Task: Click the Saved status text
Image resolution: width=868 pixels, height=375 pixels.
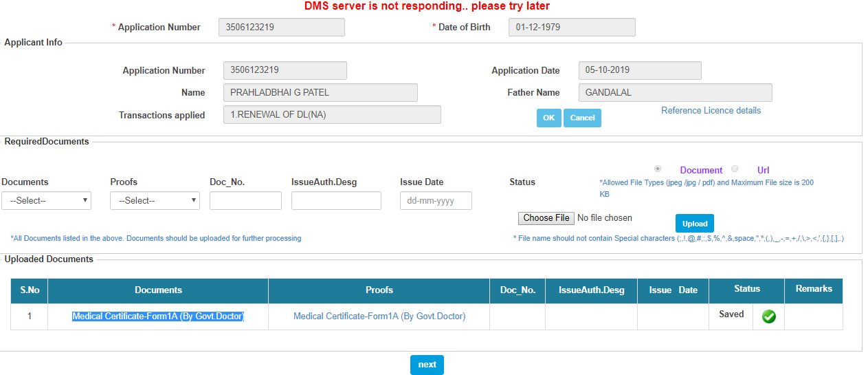Action: (x=731, y=314)
